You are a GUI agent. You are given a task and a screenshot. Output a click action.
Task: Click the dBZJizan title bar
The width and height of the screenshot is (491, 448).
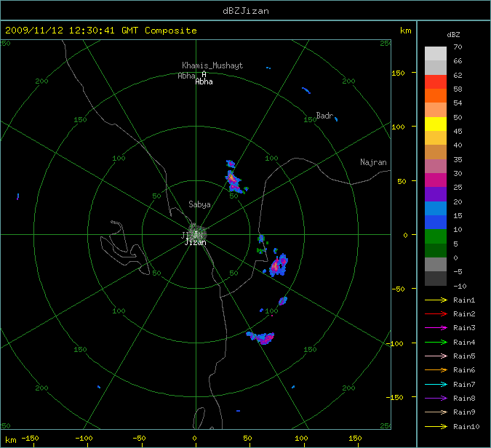pyautogui.click(x=245, y=11)
